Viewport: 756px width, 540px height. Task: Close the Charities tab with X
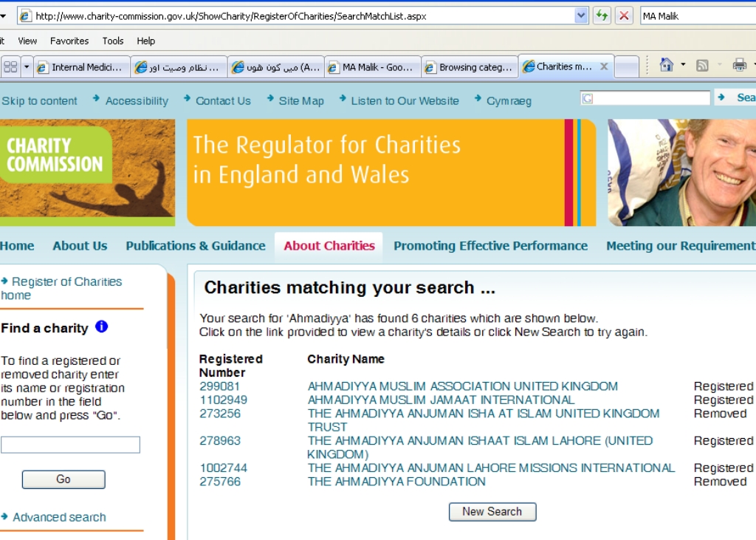604,66
